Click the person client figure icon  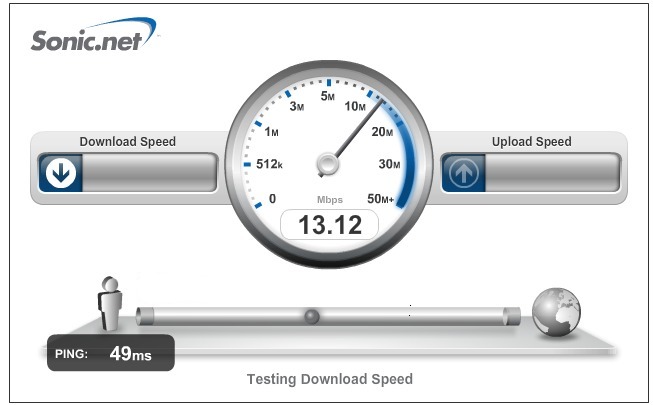click(110, 303)
